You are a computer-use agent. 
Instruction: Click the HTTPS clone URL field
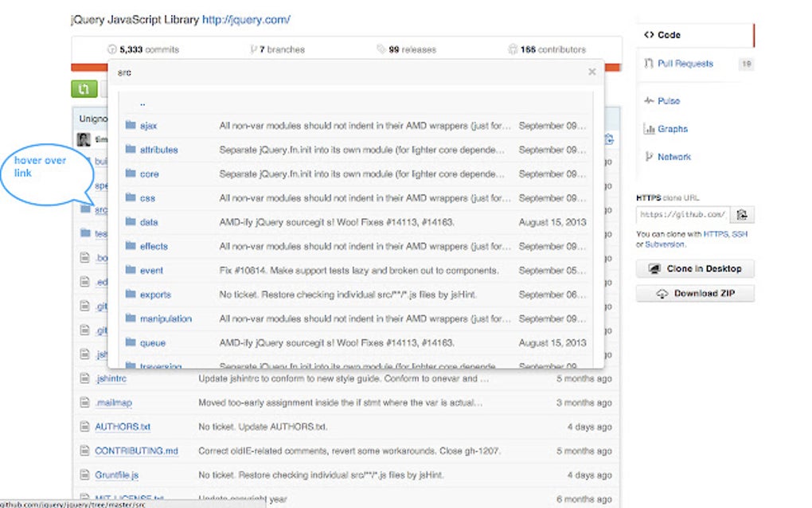(685, 214)
